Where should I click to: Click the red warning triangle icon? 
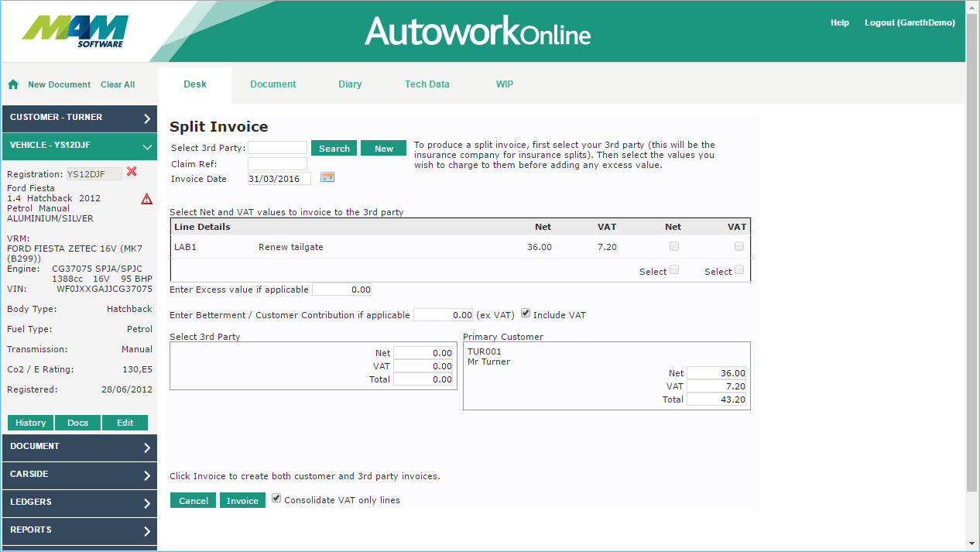click(x=146, y=199)
